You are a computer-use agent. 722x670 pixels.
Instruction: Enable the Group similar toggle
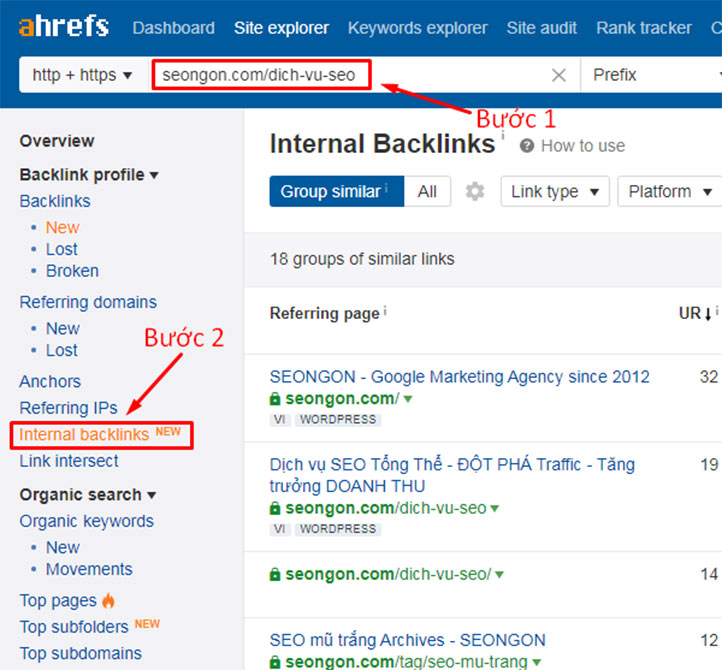point(337,191)
